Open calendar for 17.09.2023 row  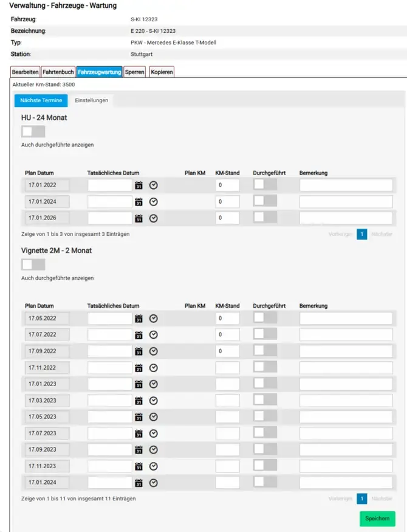pyautogui.click(x=139, y=450)
